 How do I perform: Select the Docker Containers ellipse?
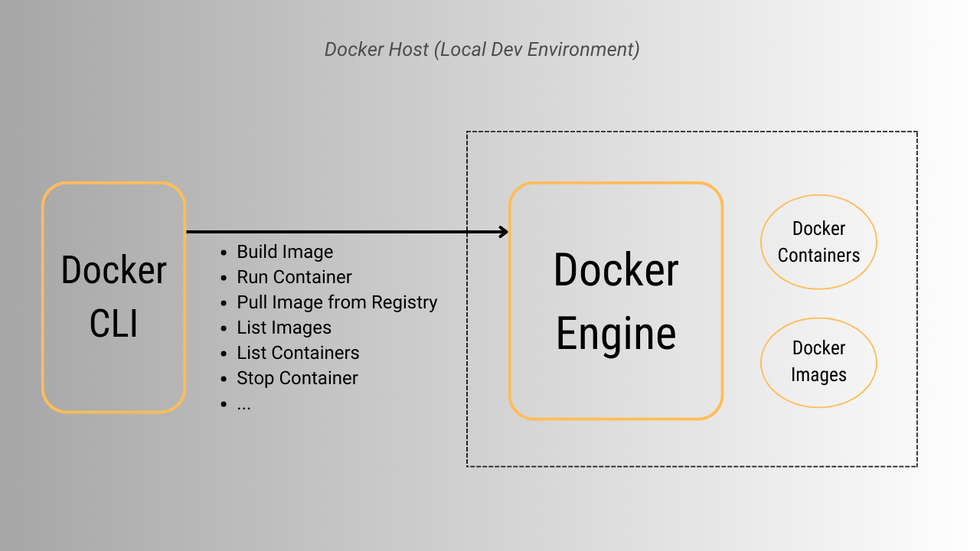click(818, 241)
